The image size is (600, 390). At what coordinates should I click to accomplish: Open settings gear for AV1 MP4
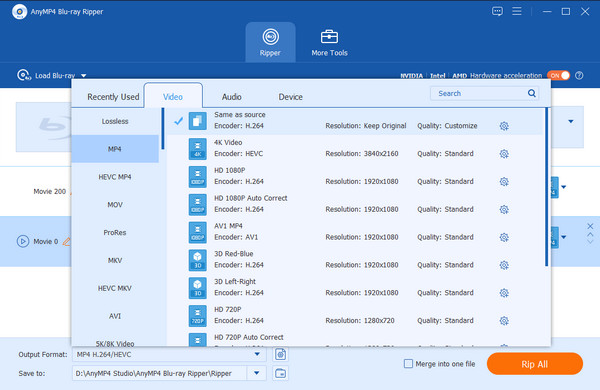504,237
